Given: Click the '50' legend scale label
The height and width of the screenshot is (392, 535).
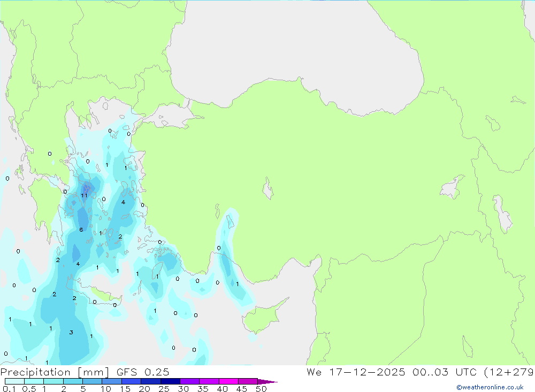Looking at the screenshot, I should tap(262, 389).
